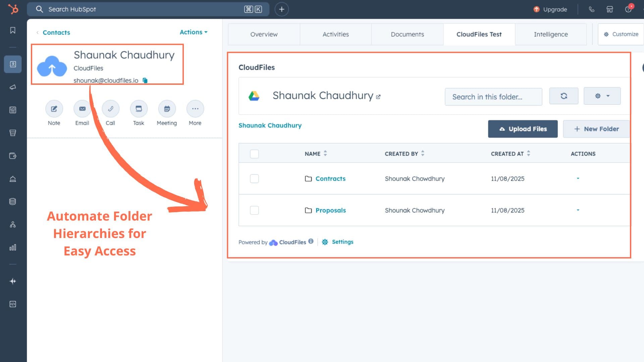Click the Help question-mark icon in top bar
The image size is (644, 362).
click(629, 9)
